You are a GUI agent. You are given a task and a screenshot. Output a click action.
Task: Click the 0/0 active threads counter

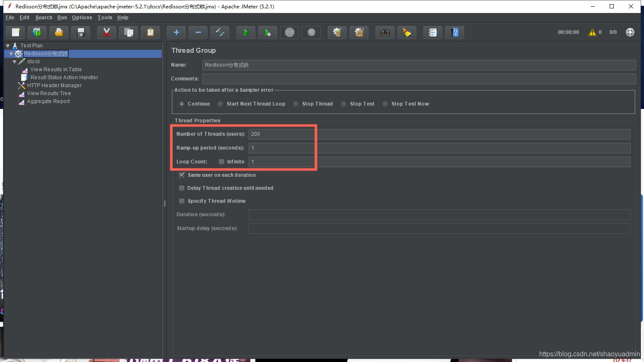click(613, 32)
